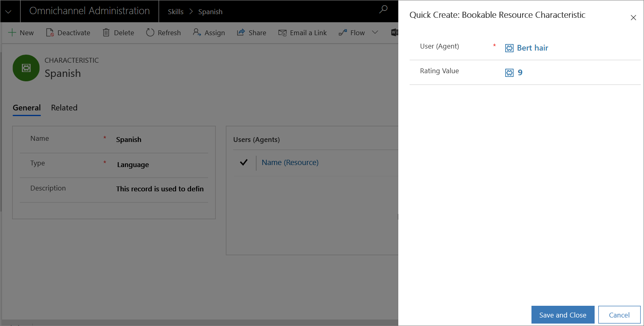Click the CHARACTERISTIC entity label
Viewport: 644px width, 326px height.
72,60
